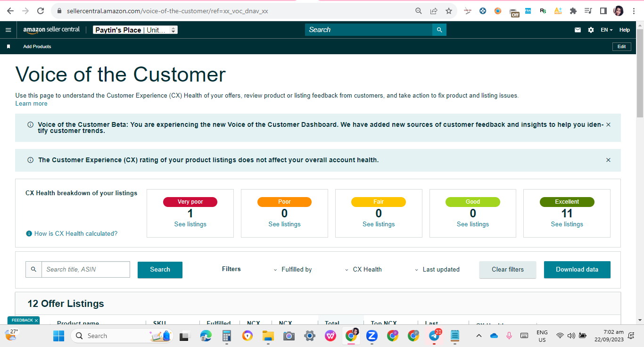The width and height of the screenshot is (644, 347).
Task: Expand the Last updated filter
Action: (x=437, y=270)
